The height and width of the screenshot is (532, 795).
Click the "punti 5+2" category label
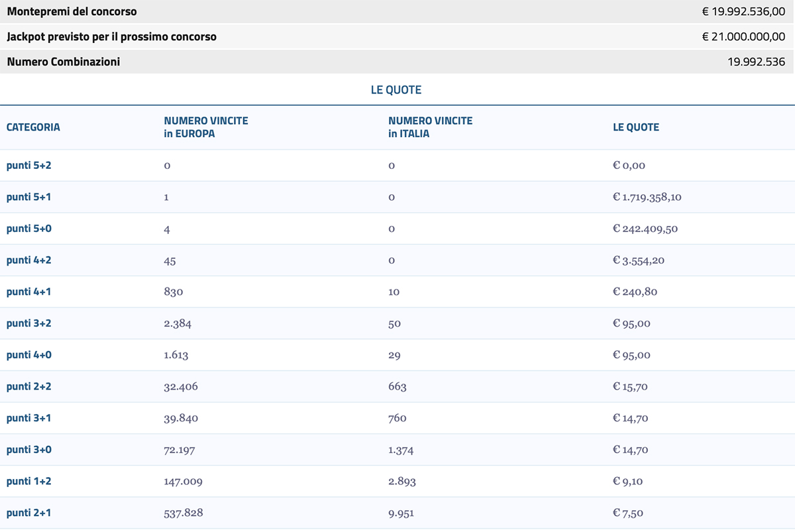point(28,165)
